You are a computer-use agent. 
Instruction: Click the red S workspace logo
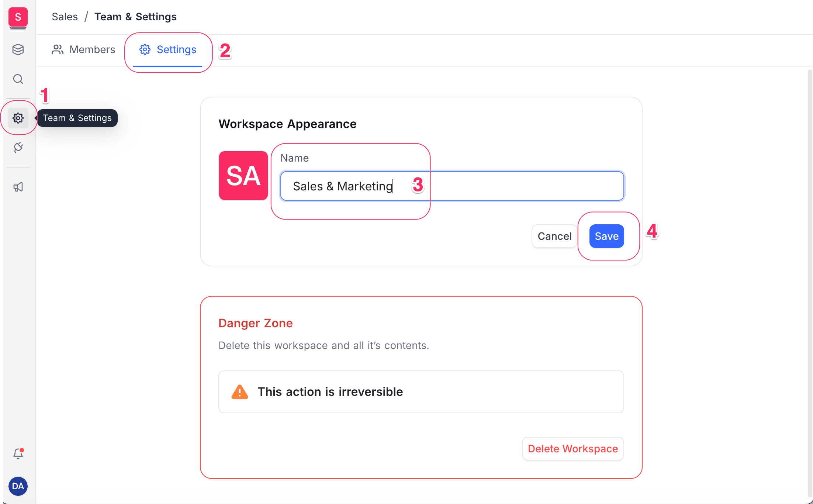pos(18,17)
